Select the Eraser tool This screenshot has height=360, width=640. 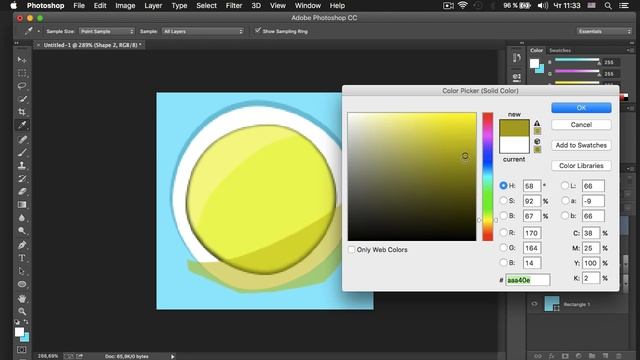(22, 191)
